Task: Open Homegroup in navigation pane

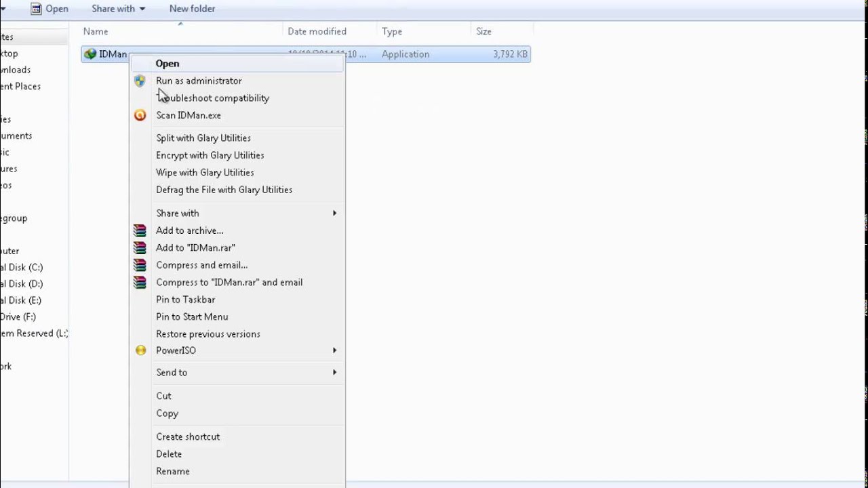Action: coord(14,218)
